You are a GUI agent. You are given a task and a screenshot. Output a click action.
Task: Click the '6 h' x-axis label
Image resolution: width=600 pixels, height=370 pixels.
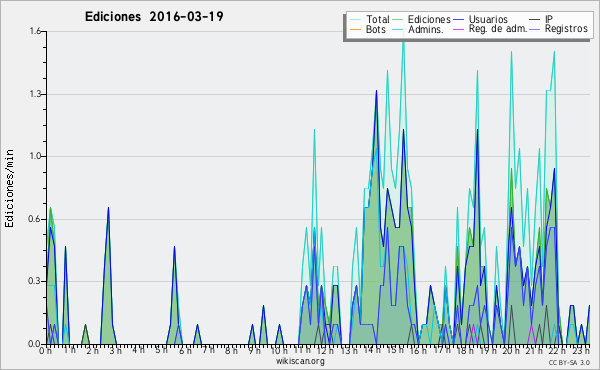[185, 350]
